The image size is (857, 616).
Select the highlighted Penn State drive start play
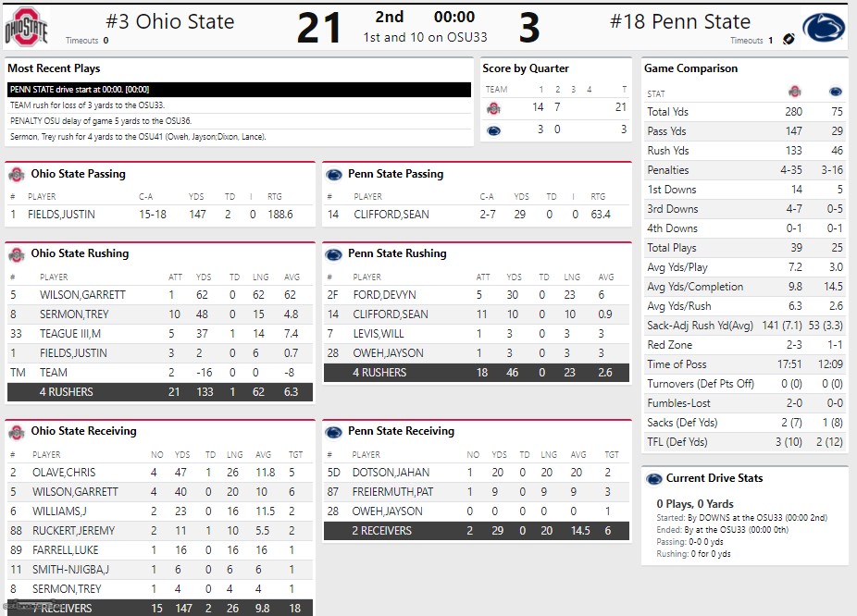[x=239, y=90]
